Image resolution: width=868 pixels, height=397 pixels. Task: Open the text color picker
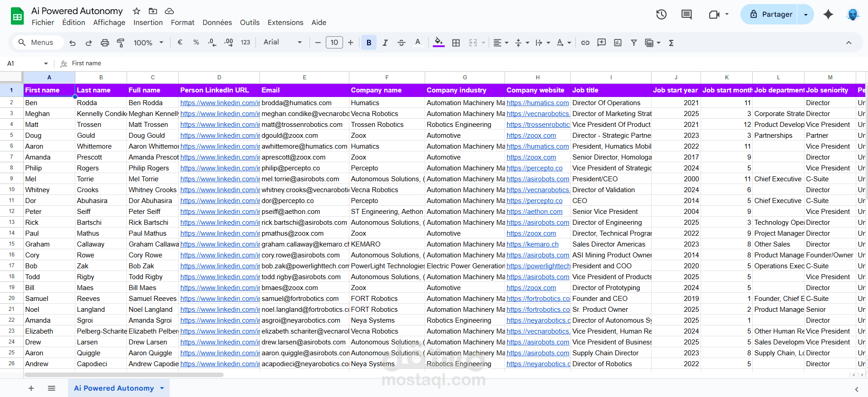point(418,43)
